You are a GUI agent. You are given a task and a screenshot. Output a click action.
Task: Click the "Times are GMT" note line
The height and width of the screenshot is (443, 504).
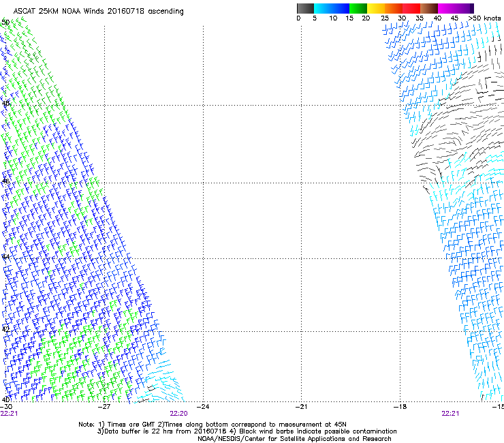click(212, 425)
